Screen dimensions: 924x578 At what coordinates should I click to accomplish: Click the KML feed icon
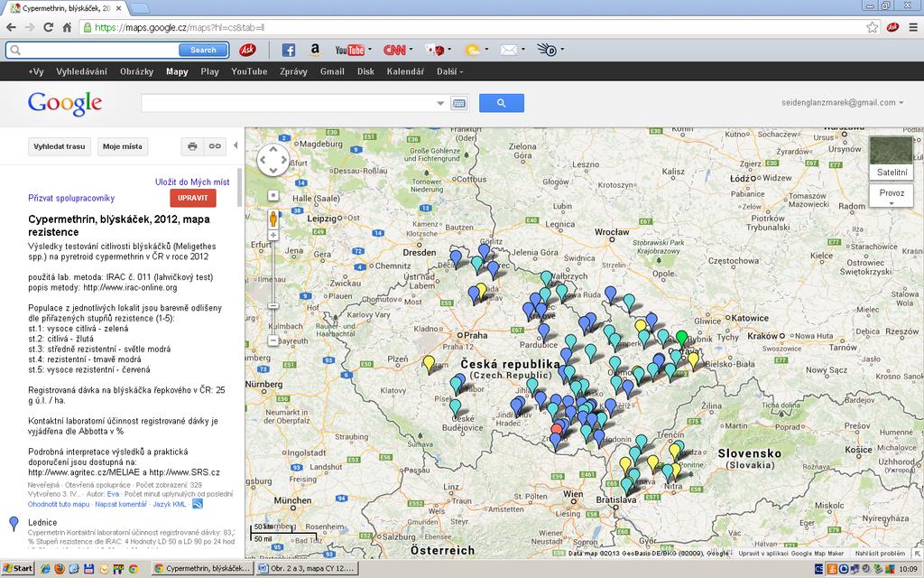pos(198,504)
